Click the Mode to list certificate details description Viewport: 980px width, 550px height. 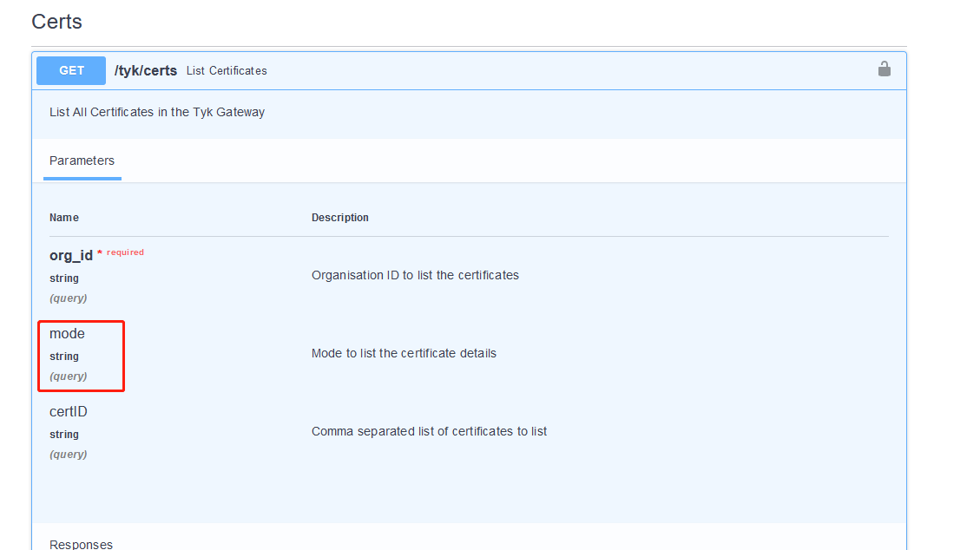[404, 353]
